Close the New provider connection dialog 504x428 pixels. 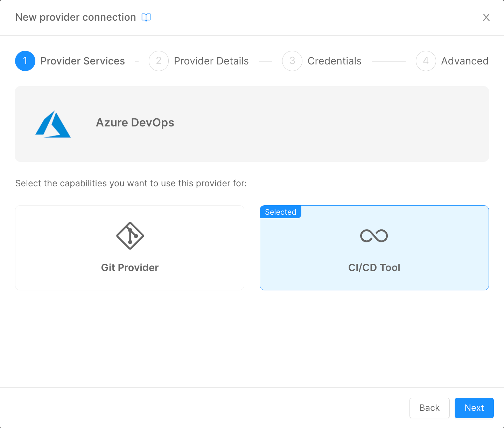tap(486, 18)
